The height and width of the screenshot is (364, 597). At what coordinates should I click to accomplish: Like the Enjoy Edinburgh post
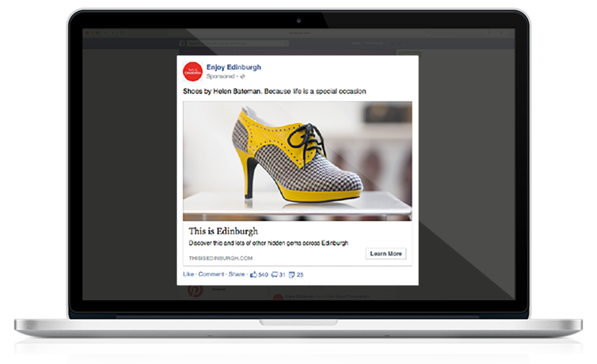(x=188, y=274)
